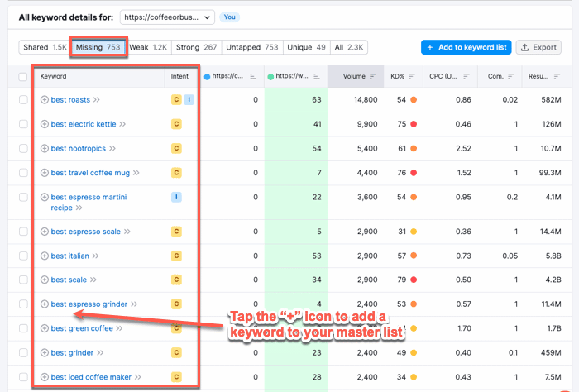Switch to the Weak keywords tab

click(149, 48)
